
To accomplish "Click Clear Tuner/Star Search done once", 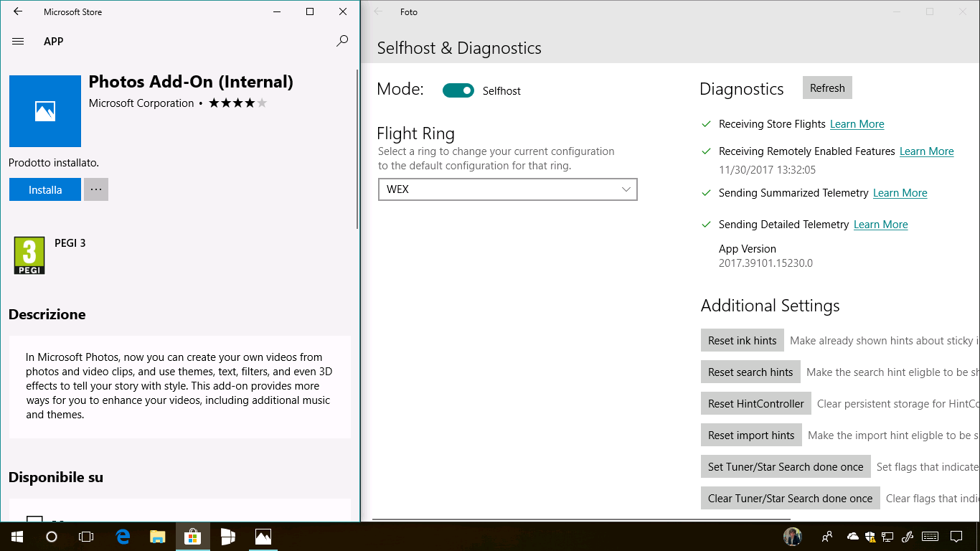I will [791, 498].
